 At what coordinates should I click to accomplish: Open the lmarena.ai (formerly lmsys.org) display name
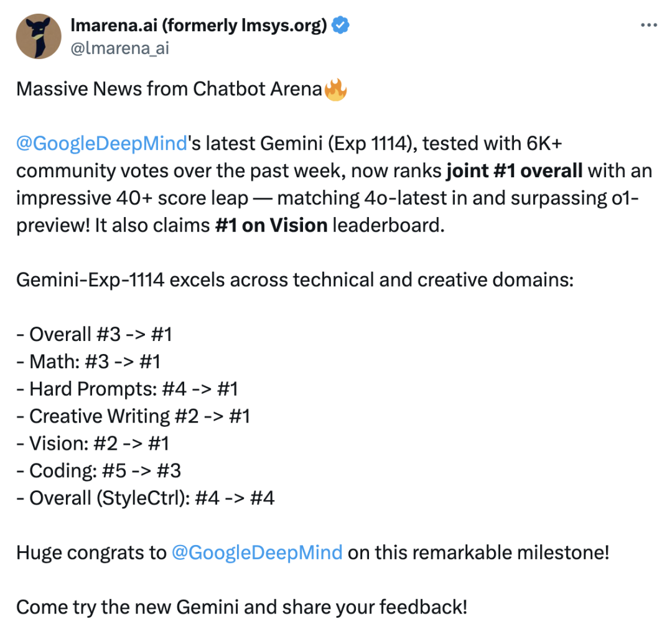click(198, 26)
